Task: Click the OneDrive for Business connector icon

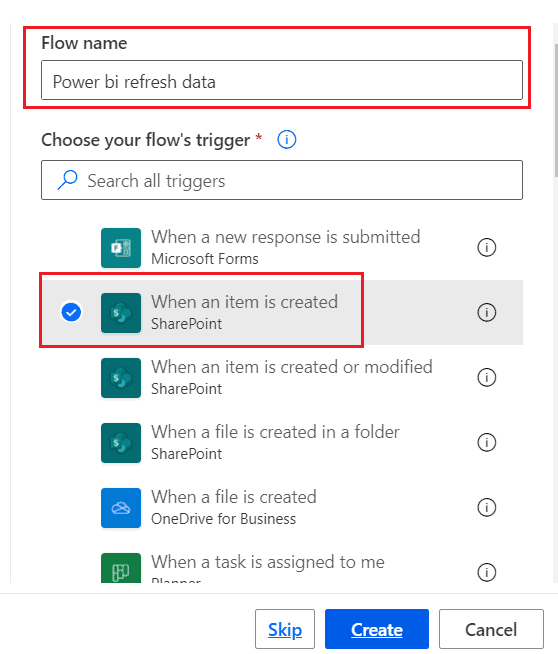Action: point(121,508)
